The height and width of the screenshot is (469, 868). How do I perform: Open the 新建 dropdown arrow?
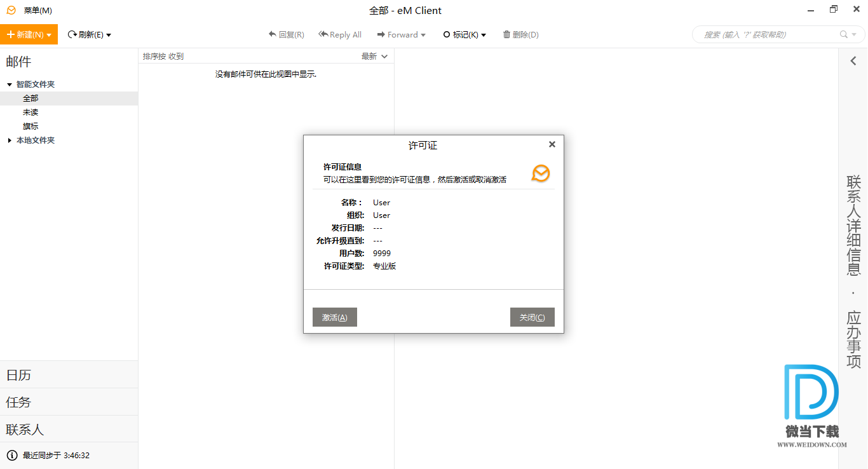pos(49,35)
